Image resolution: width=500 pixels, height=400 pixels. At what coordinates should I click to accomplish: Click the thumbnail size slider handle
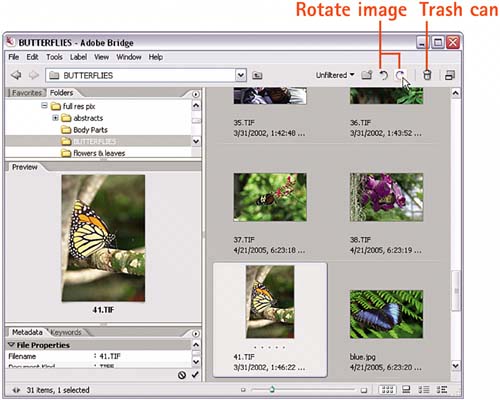point(272,389)
